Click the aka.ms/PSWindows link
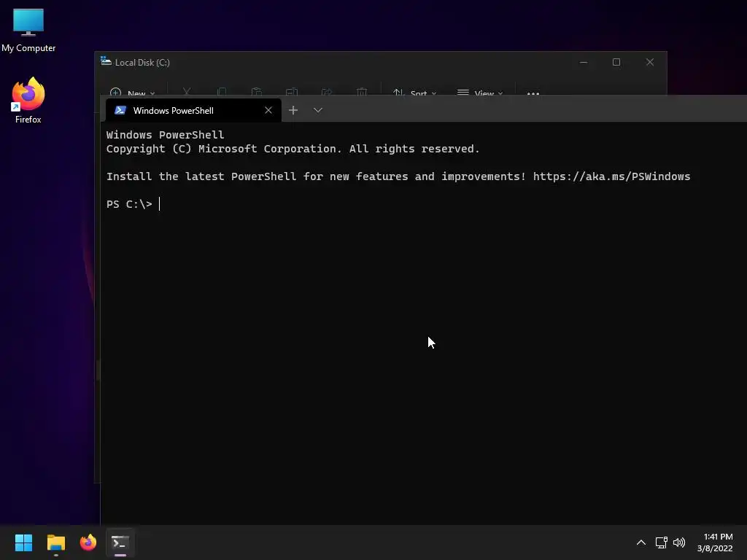This screenshot has width=747, height=560. click(611, 176)
